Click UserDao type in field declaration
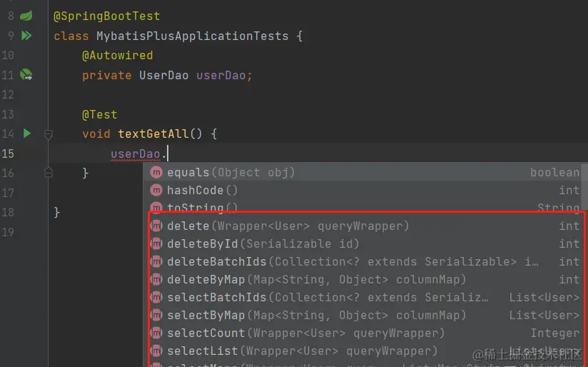The width and height of the screenshot is (588, 367). click(x=164, y=75)
